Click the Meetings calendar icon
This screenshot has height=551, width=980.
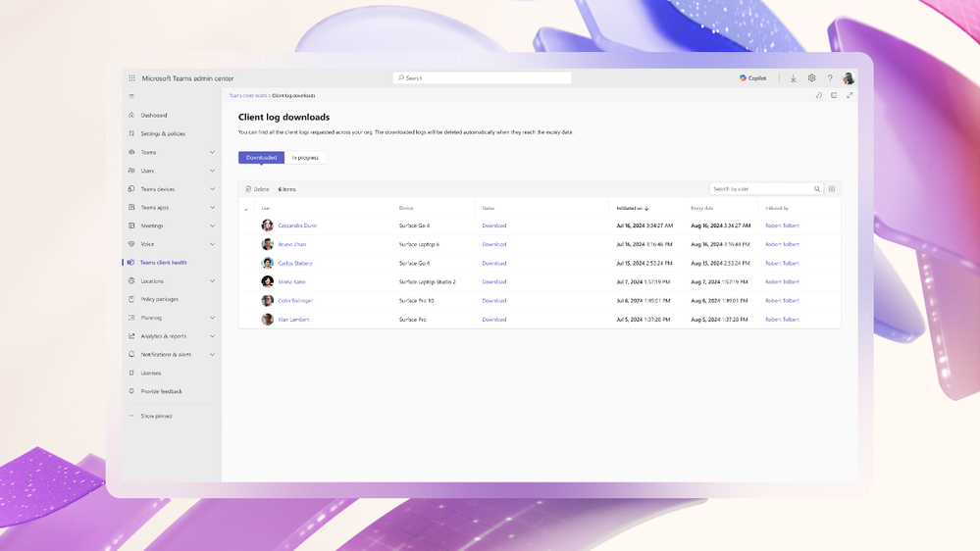click(x=131, y=225)
